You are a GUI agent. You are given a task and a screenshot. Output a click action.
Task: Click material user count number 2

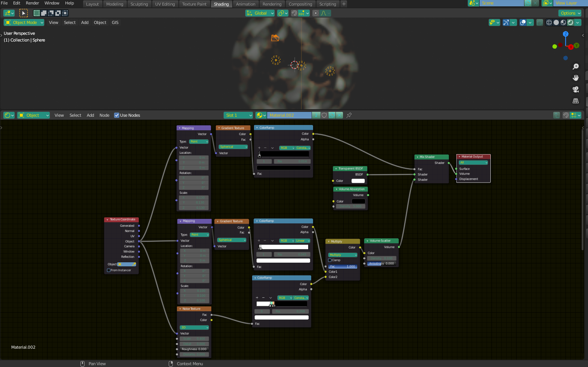pos(316,115)
